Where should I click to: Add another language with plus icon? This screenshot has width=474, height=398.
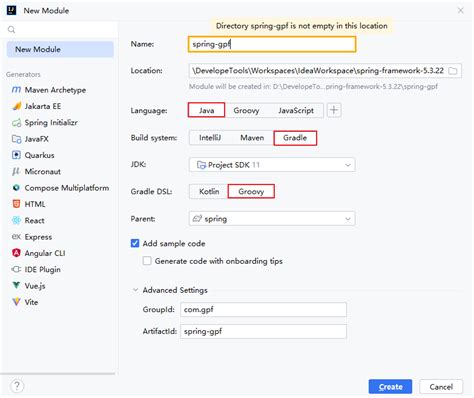[x=334, y=110]
